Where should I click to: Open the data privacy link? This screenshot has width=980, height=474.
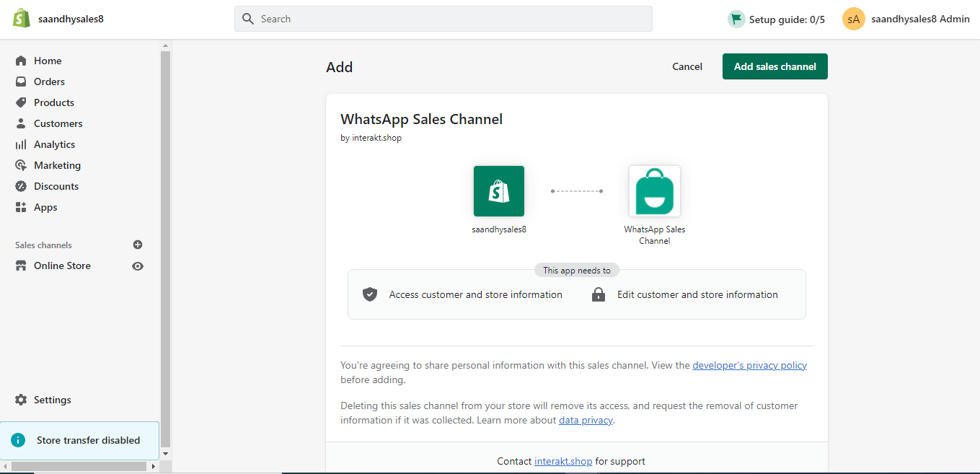[x=586, y=420]
